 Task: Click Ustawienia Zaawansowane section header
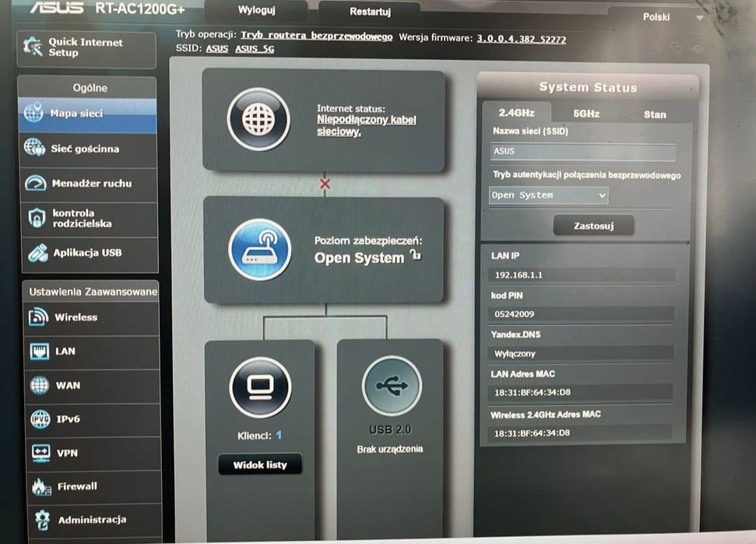[93, 292]
